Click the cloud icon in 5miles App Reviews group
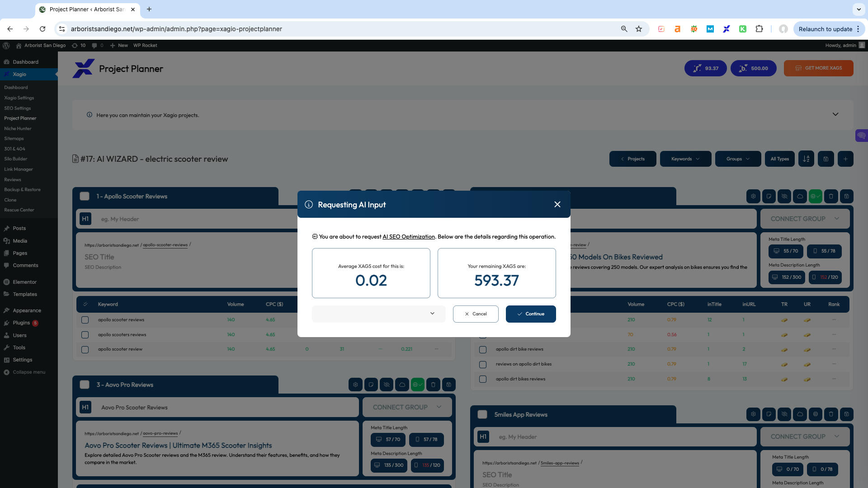Screen dimensions: 868x488 pos(800,414)
